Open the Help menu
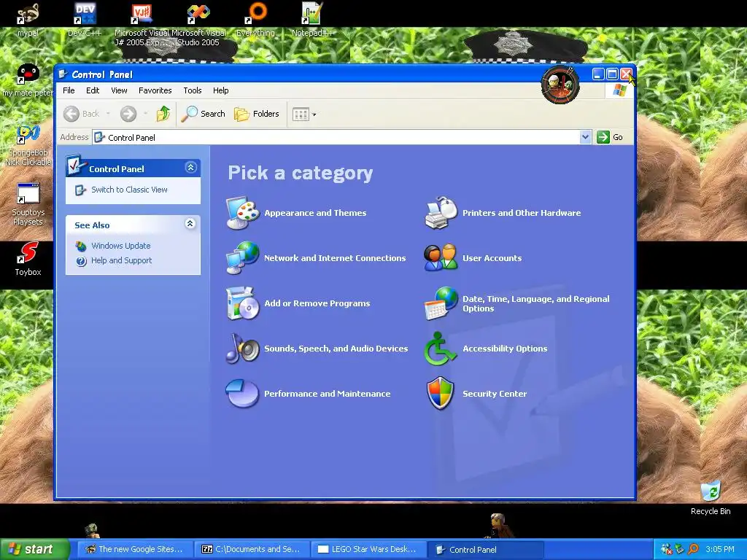 tap(220, 90)
